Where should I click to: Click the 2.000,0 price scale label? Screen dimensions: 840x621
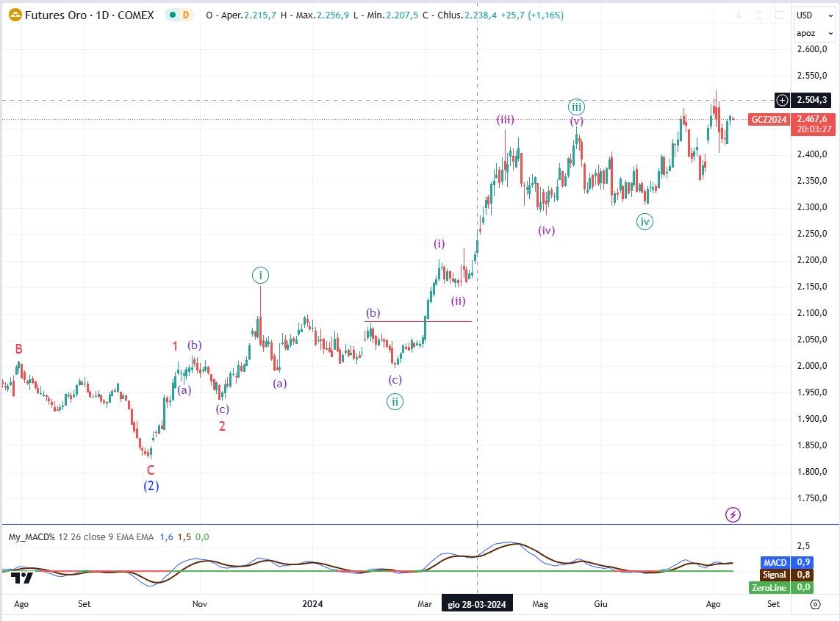click(x=812, y=366)
